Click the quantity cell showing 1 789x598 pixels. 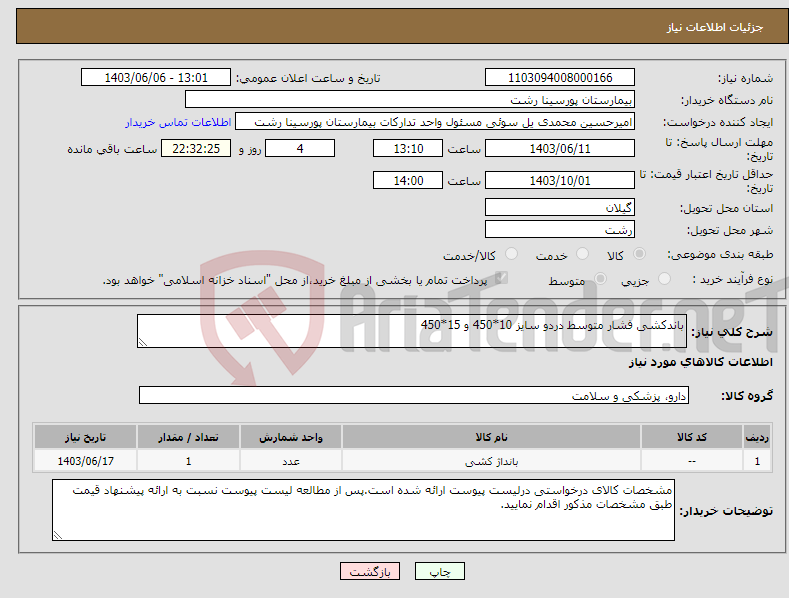coord(188,461)
